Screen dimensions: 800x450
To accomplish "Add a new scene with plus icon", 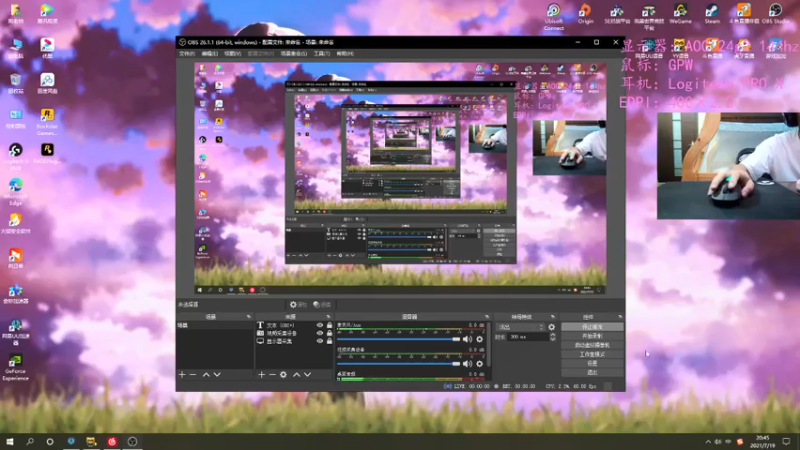I will (x=182, y=374).
